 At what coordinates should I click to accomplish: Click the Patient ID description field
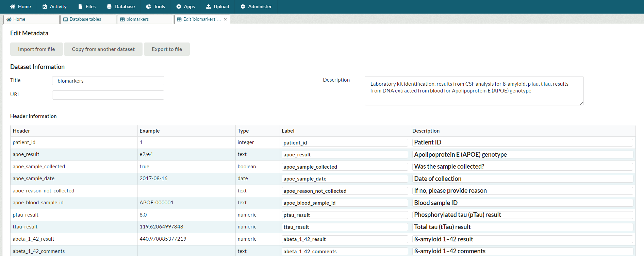[x=522, y=142]
